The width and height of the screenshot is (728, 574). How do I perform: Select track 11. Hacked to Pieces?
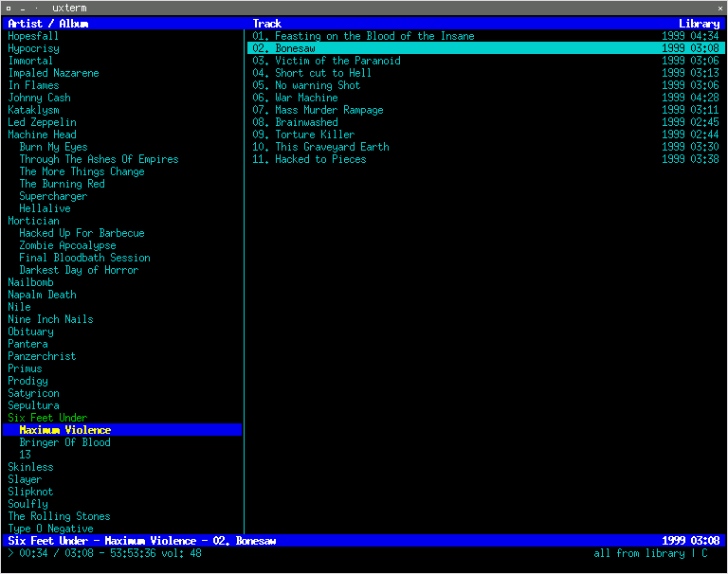[x=485, y=159]
